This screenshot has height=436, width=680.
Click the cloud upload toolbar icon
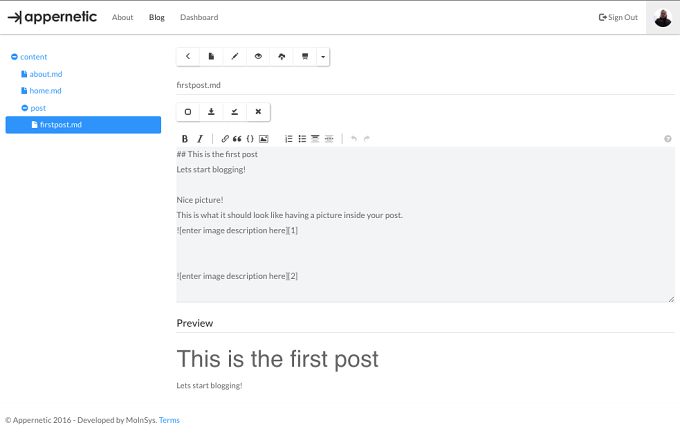(281, 57)
